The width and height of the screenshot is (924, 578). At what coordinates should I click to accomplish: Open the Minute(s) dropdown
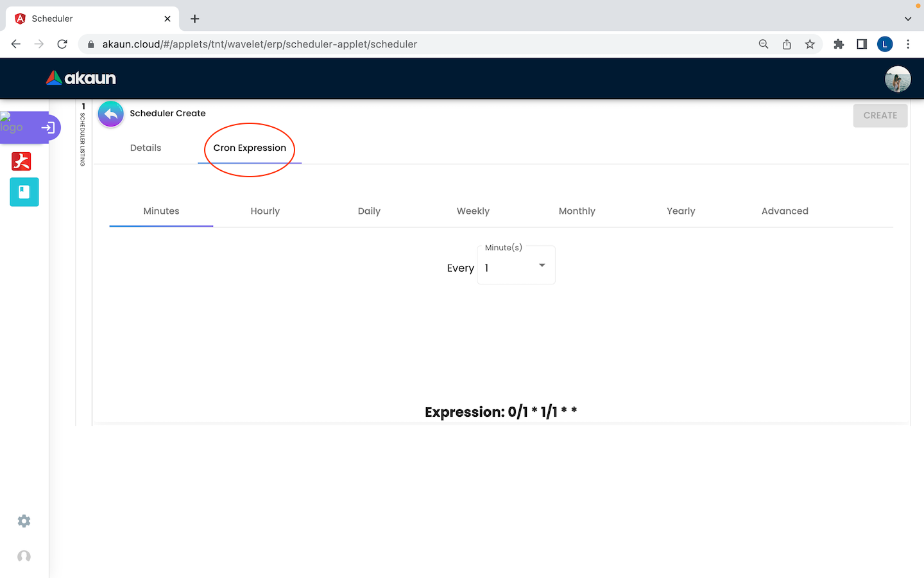pyautogui.click(x=516, y=265)
